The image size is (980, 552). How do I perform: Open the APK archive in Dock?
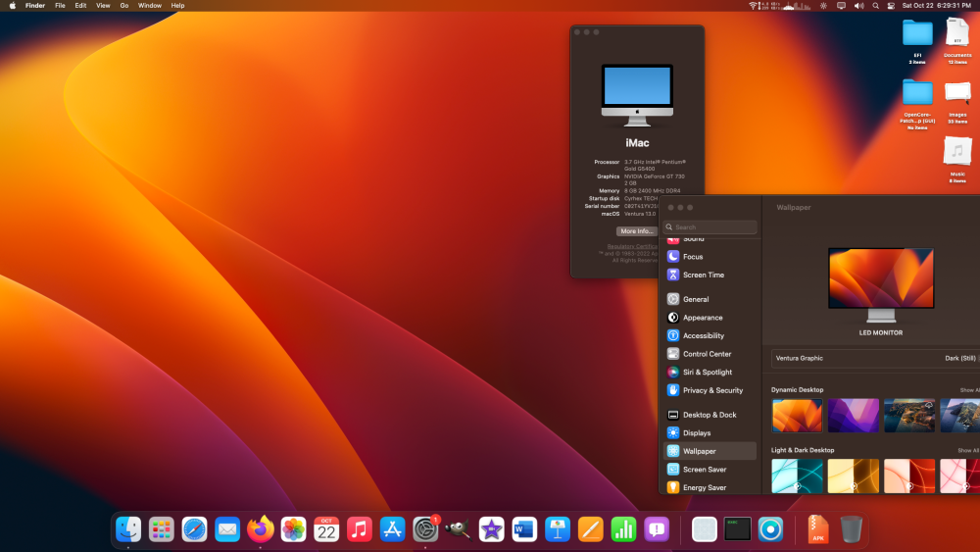pos(817,528)
